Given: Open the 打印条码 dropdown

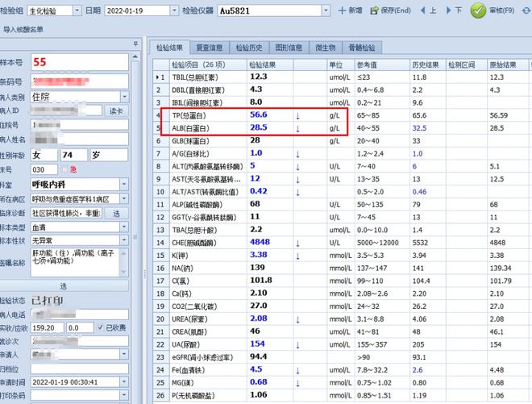Looking at the screenshot, I should tap(124, 395).
